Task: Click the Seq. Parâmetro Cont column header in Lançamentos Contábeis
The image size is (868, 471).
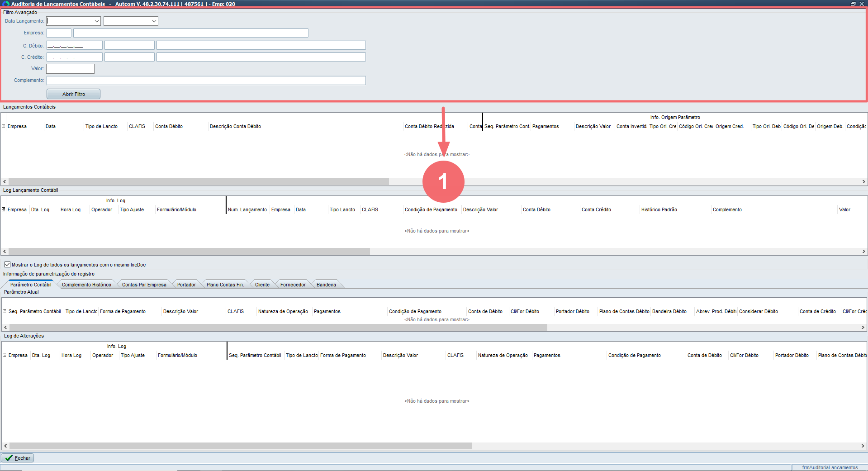Action: pyautogui.click(x=507, y=126)
